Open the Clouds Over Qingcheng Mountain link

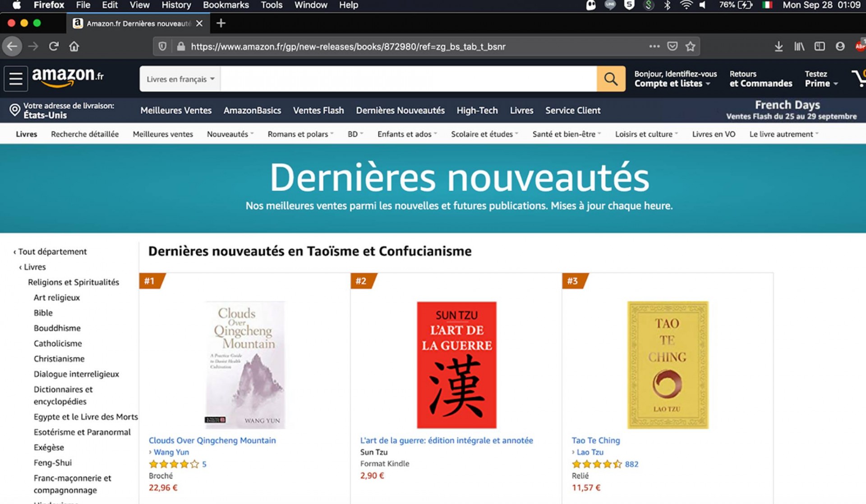tap(212, 440)
